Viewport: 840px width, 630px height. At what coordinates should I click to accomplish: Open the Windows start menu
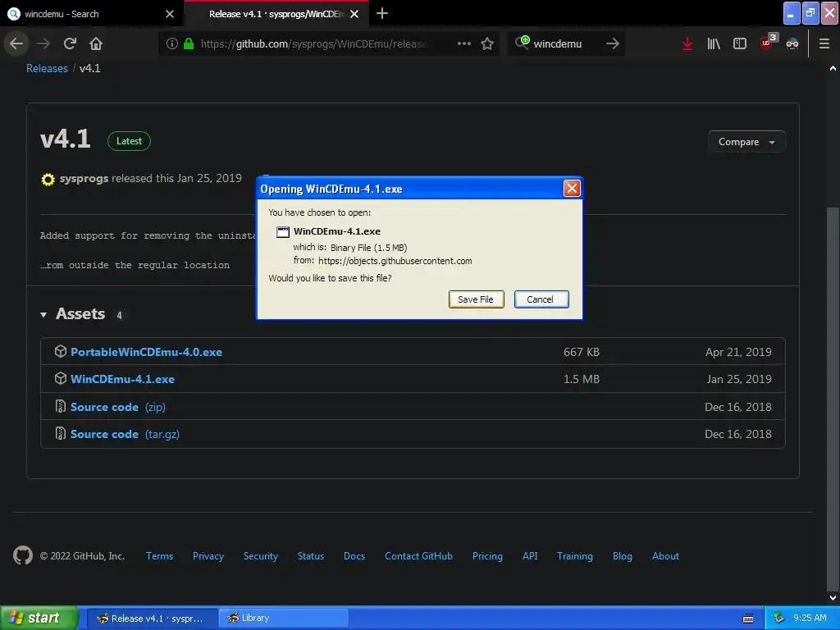[x=39, y=619]
